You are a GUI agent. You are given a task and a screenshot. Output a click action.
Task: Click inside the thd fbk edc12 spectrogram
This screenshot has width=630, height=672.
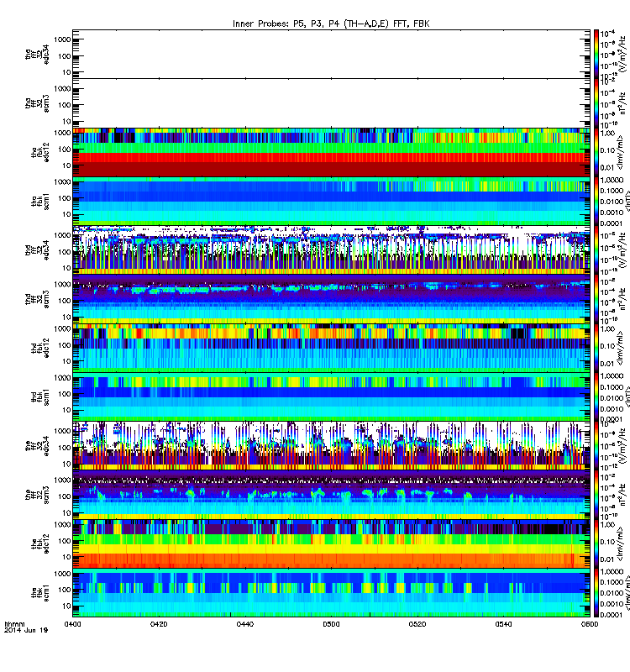331,348
